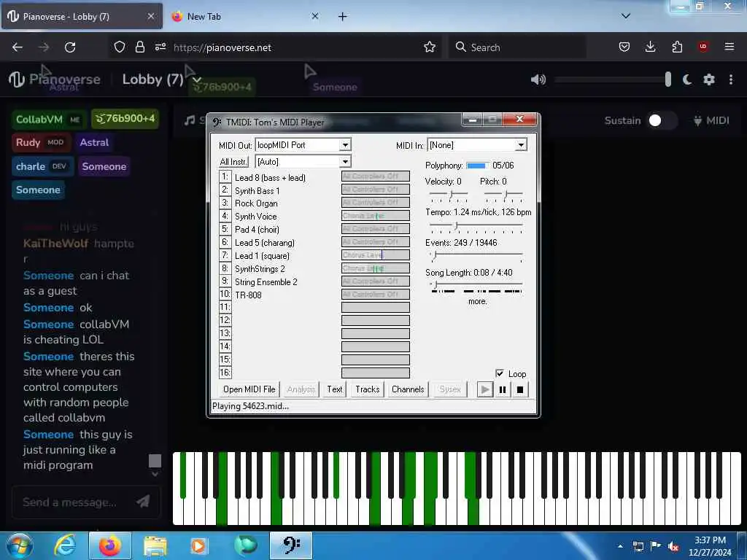Mute the Pianoverse volume speaker icon
Image resolution: width=747 pixels, height=560 pixels.
pyautogui.click(x=538, y=79)
